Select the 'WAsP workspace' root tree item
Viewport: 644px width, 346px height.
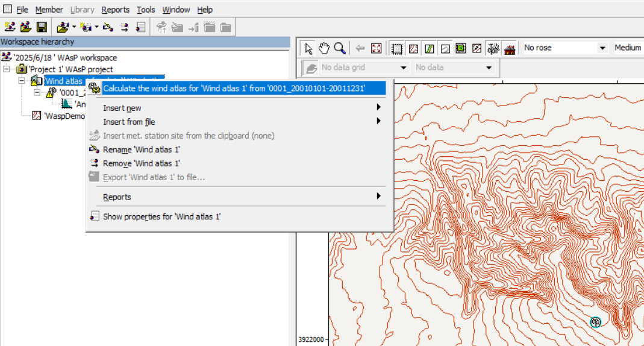point(65,58)
